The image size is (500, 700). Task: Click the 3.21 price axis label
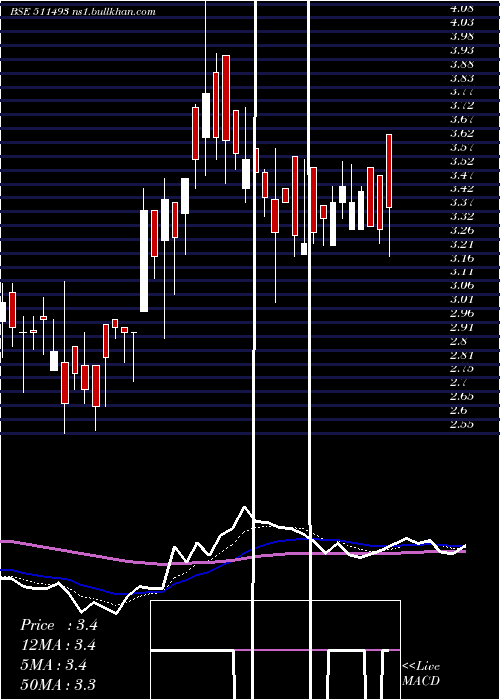tap(462, 244)
